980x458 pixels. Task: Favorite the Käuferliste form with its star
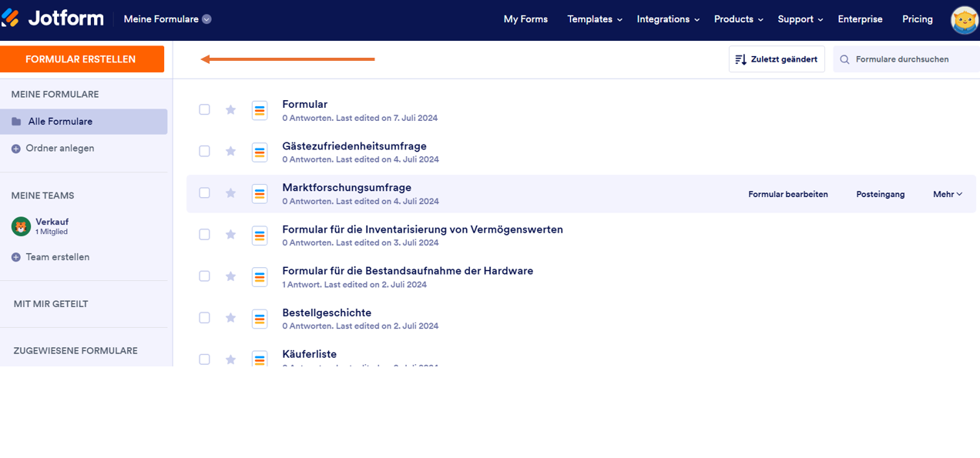[230, 359]
